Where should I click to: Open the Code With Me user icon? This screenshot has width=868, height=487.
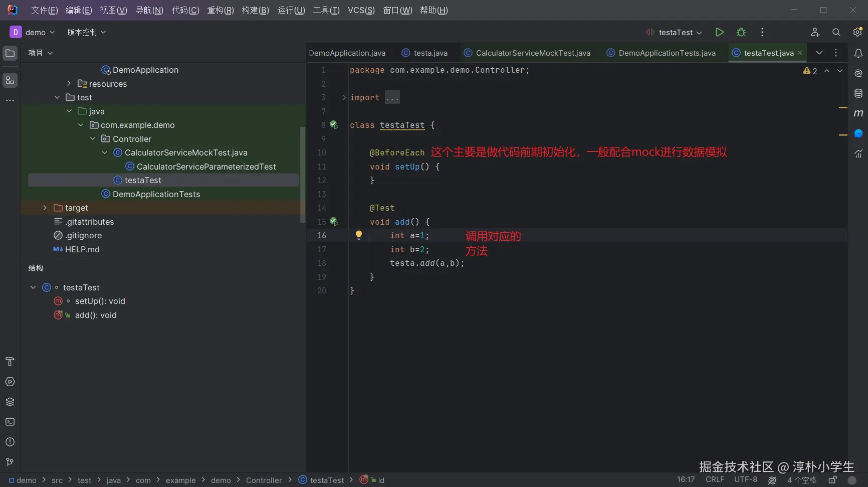pos(815,32)
